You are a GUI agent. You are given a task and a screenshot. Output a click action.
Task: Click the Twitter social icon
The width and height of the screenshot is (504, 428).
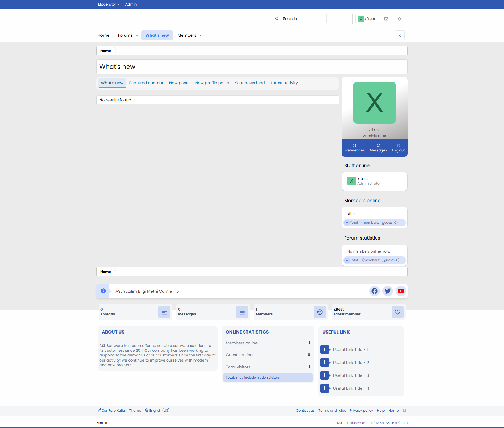[x=387, y=291]
